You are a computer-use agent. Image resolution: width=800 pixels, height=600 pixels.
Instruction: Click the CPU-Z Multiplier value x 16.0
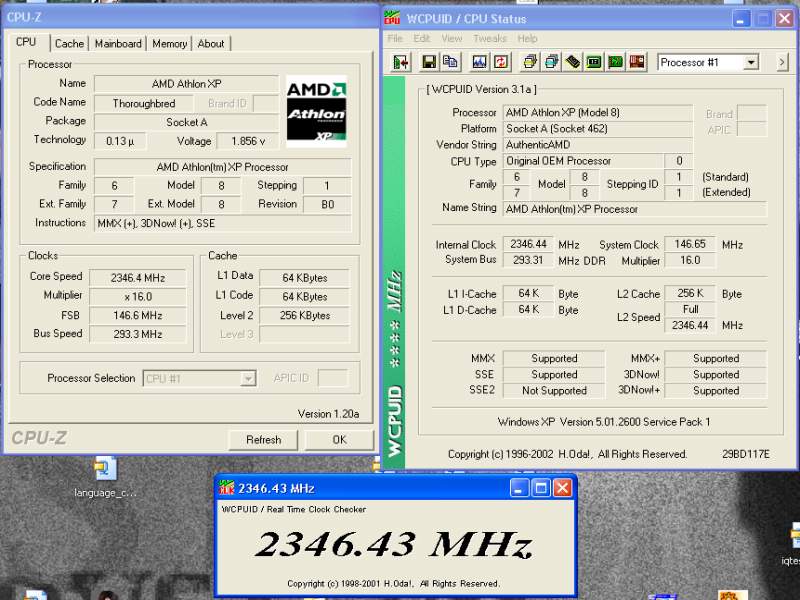[x=138, y=297]
